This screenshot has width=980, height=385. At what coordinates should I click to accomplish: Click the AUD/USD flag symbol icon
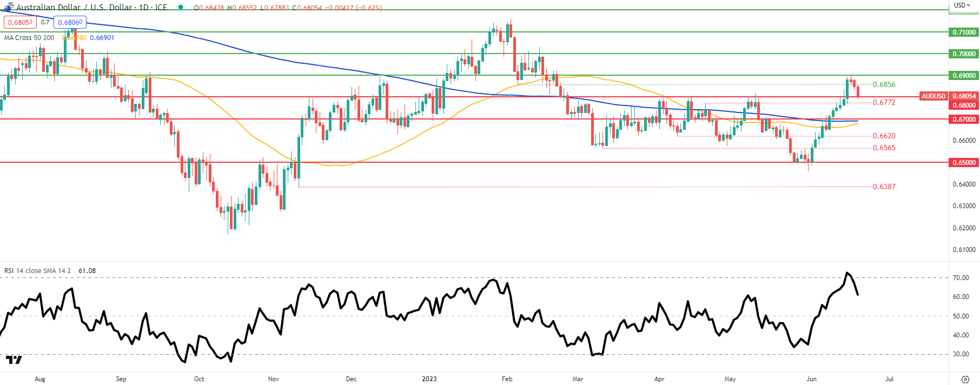pos(8,7)
